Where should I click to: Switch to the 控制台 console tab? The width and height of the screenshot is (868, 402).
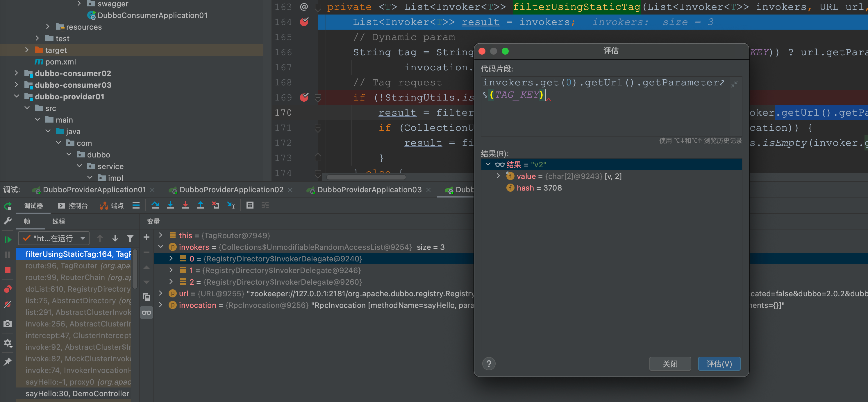tap(72, 206)
